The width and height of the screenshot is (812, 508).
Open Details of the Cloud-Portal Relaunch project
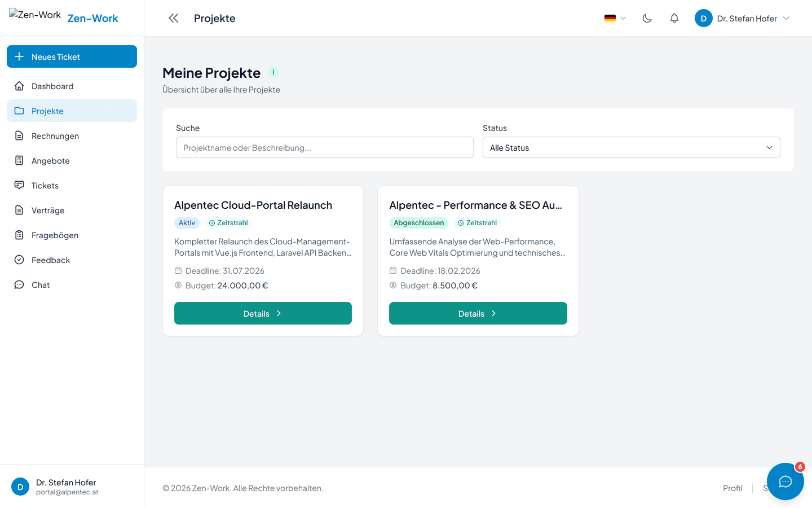263,313
